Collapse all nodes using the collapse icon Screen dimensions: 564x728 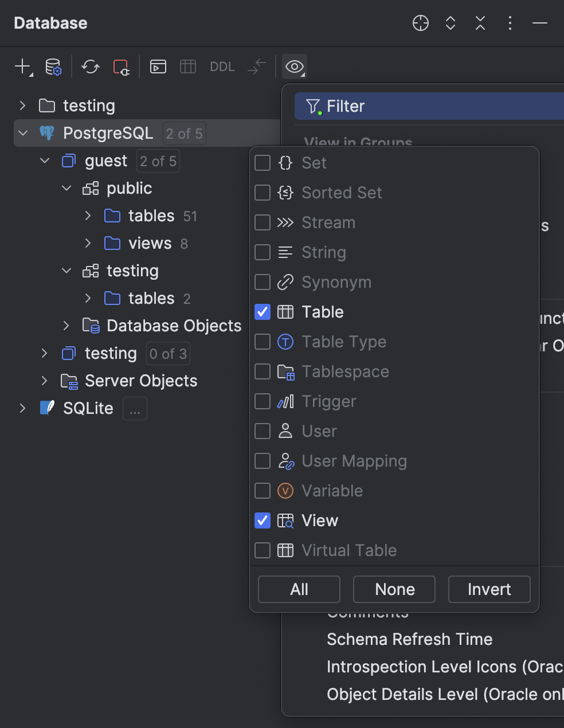pos(480,24)
